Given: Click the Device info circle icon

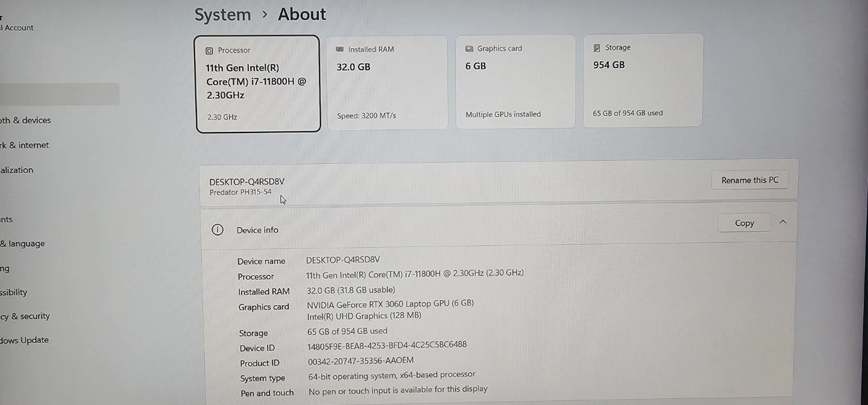Looking at the screenshot, I should click(x=218, y=230).
